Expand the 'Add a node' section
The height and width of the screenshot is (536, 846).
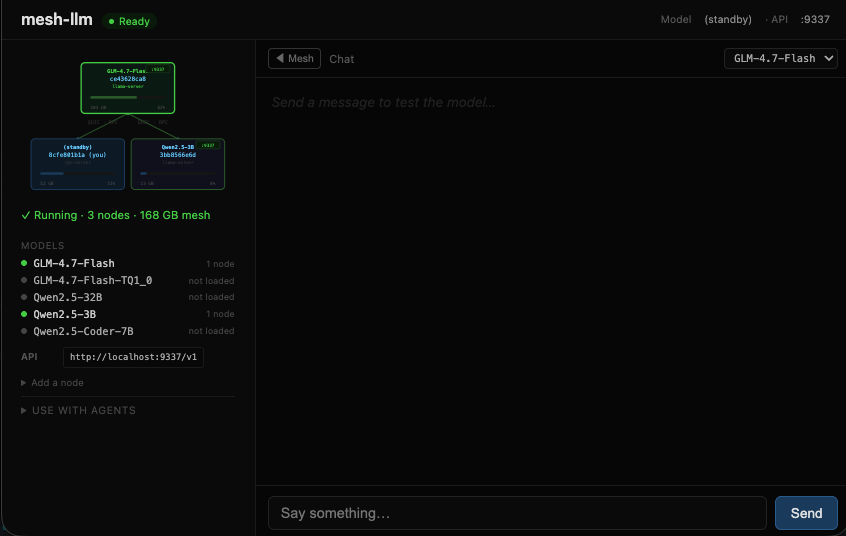57,383
